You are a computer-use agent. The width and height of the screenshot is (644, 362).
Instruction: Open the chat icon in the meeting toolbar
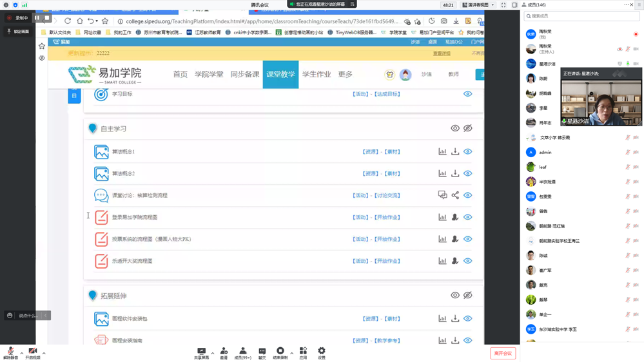pos(262,352)
